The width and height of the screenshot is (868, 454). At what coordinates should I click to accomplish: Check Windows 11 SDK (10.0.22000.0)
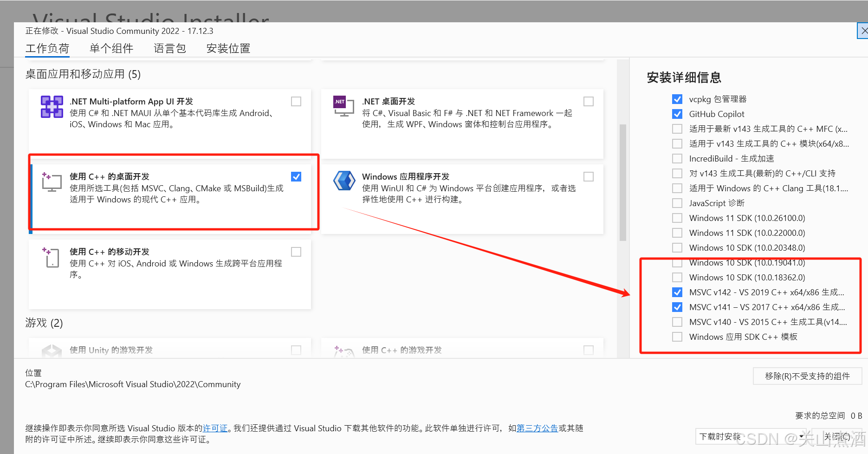[677, 233]
